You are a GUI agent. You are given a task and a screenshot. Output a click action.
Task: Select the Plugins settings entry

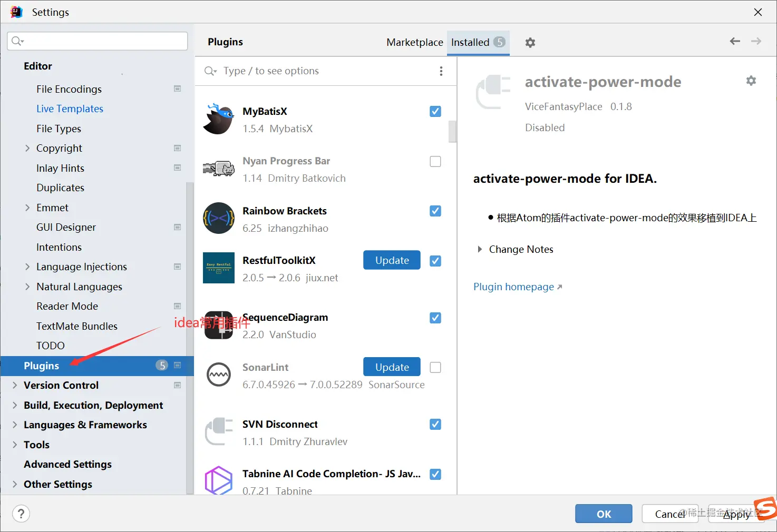97,366
